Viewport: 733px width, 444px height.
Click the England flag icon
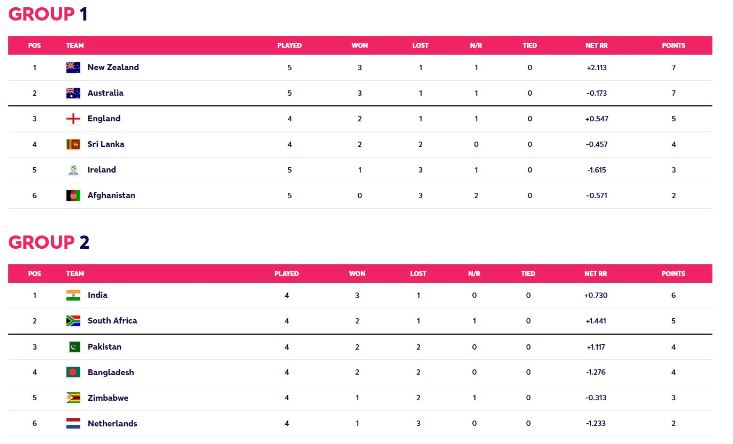[73, 119]
